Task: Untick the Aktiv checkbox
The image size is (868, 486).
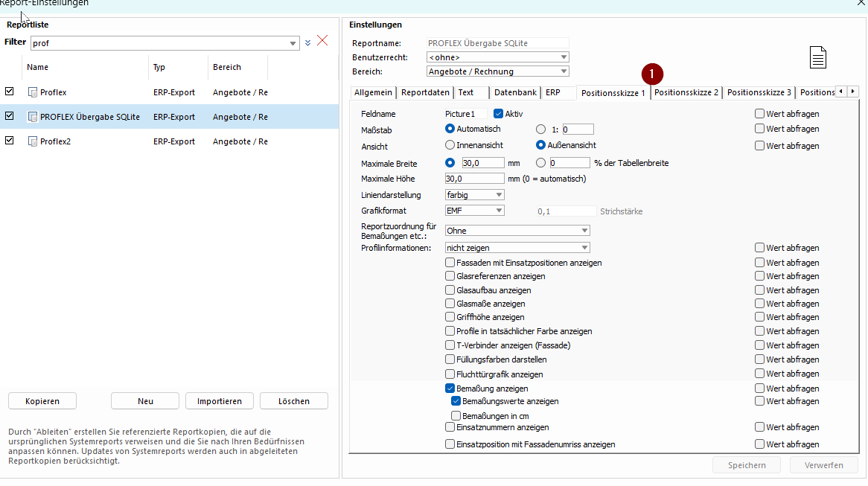Action: click(499, 114)
